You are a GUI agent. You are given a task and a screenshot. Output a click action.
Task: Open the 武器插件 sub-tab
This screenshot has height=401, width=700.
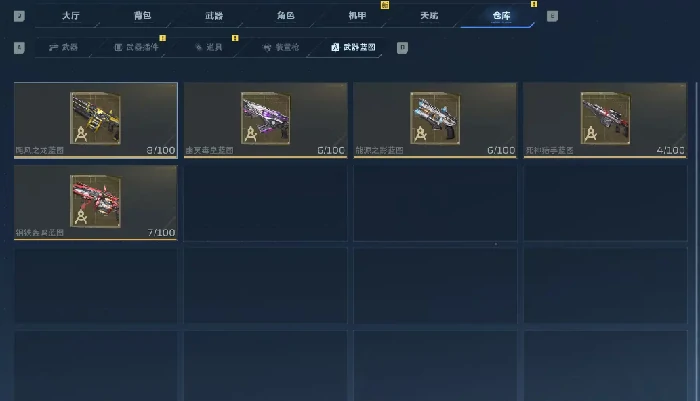[136, 47]
